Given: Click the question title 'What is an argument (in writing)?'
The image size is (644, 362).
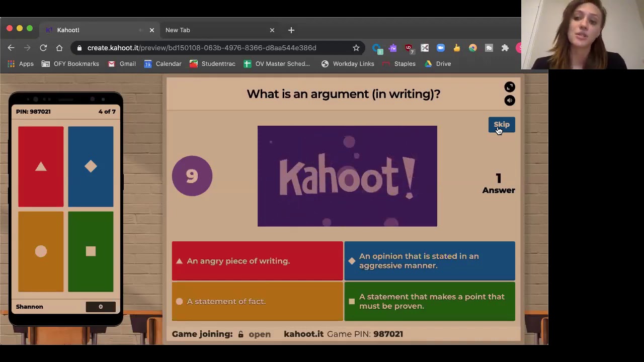Looking at the screenshot, I should coord(344,94).
